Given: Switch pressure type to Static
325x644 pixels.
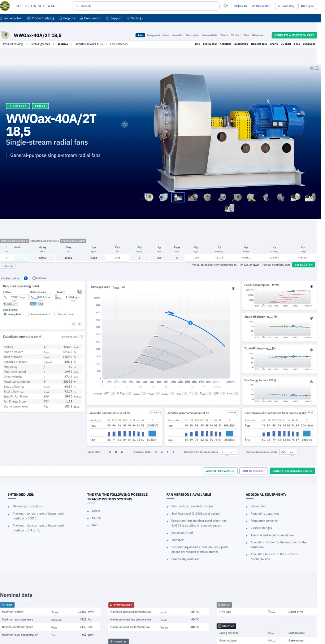Looking at the screenshot, I should pos(33,304).
